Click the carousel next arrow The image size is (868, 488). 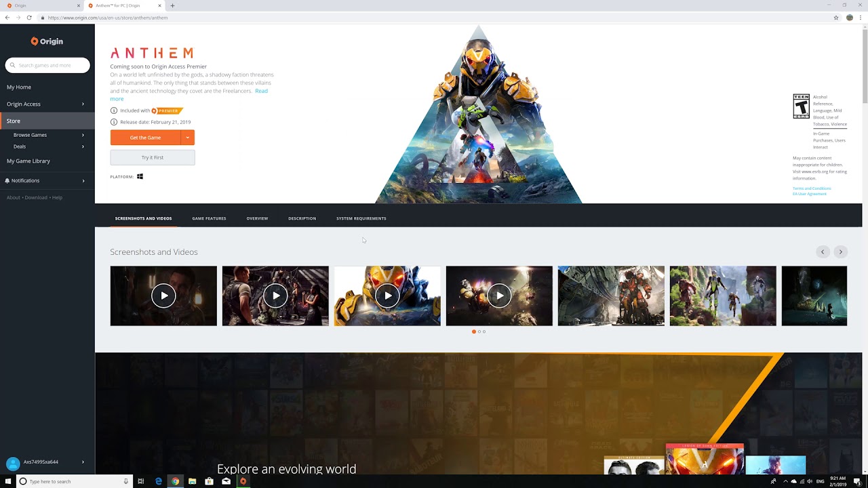[840, 251]
